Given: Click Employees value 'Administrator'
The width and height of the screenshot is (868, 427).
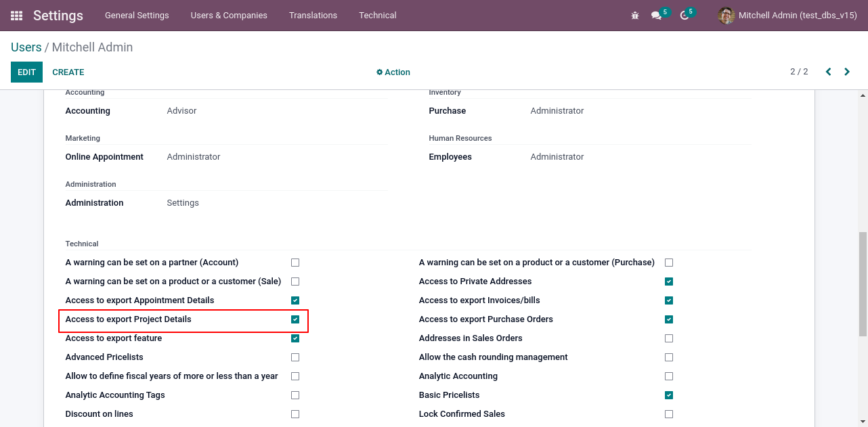Looking at the screenshot, I should tap(557, 157).
